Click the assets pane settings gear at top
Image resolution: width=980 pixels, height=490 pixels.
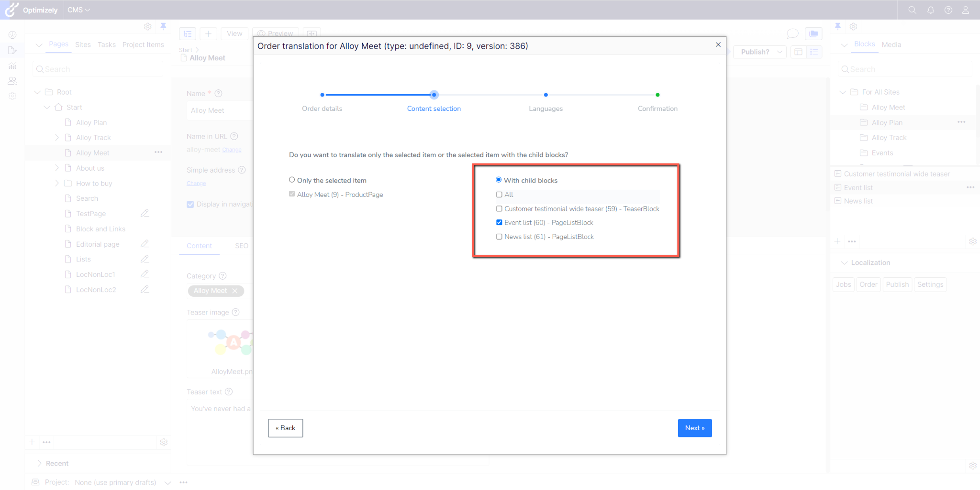point(853,27)
